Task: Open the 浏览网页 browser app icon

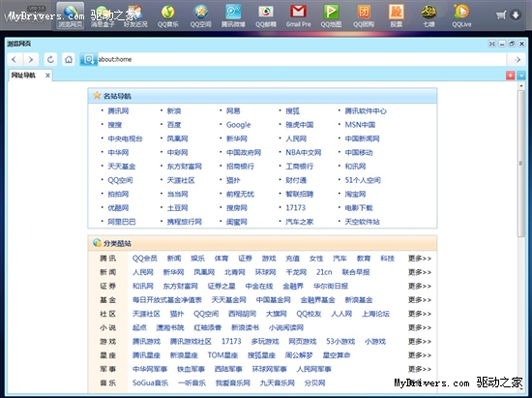Action: 71,15
